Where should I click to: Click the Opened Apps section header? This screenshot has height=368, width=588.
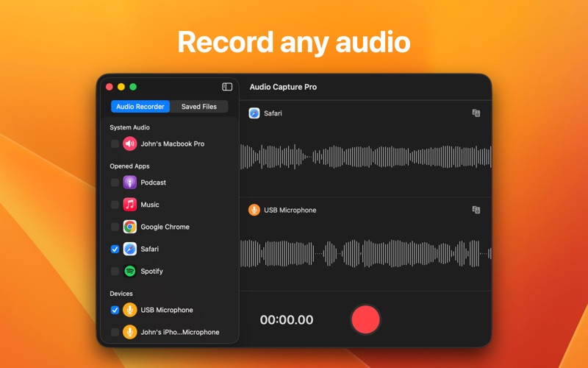(x=130, y=166)
